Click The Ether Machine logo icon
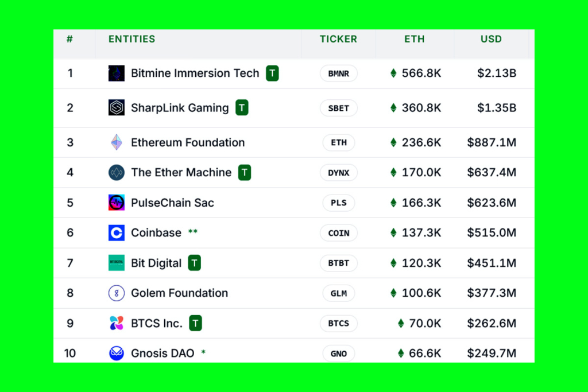588x392 pixels. click(x=117, y=172)
